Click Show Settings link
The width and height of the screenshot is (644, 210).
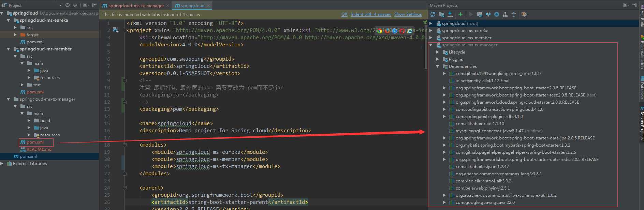pos(408,14)
